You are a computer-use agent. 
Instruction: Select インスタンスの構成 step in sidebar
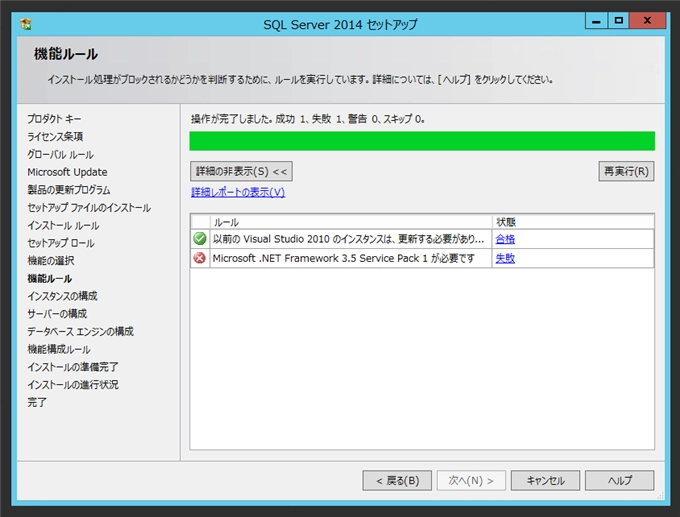pyautogui.click(x=62, y=296)
